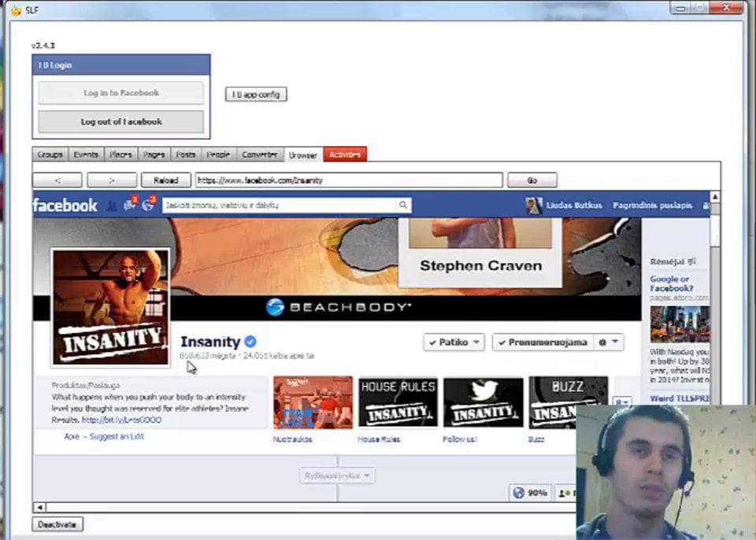Click the Go button

532,180
